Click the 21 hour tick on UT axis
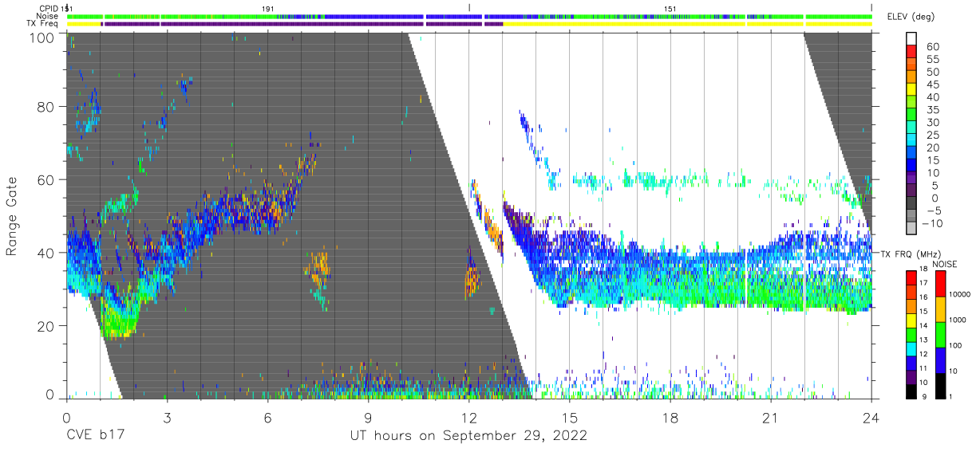The height and width of the screenshot is (452, 980). click(x=771, y=418)
